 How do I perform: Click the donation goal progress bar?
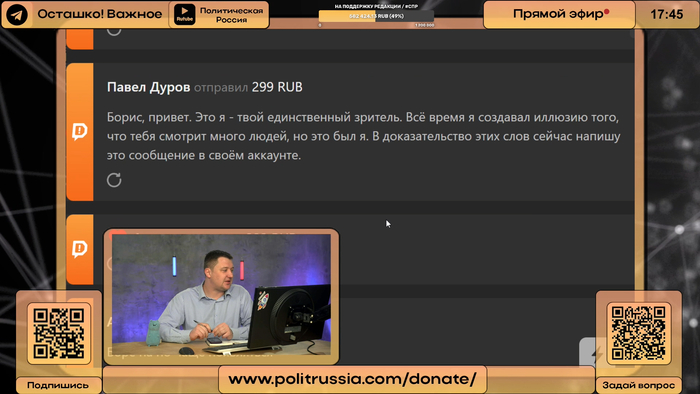click(376, 16)
